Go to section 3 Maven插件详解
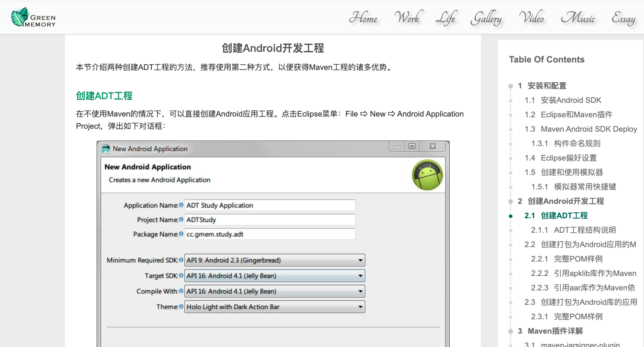The width and height of the screenshot is (644, 347). [550, 331]
